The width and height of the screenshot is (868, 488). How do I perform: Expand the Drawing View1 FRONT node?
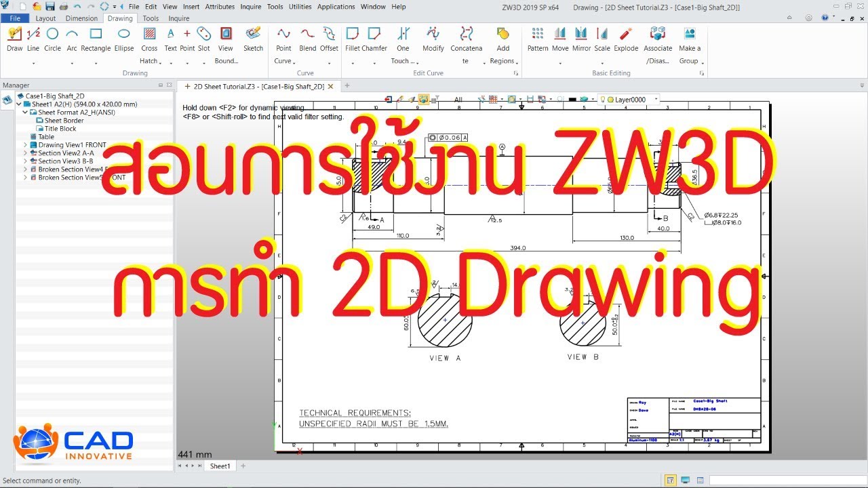click(25, 145)
